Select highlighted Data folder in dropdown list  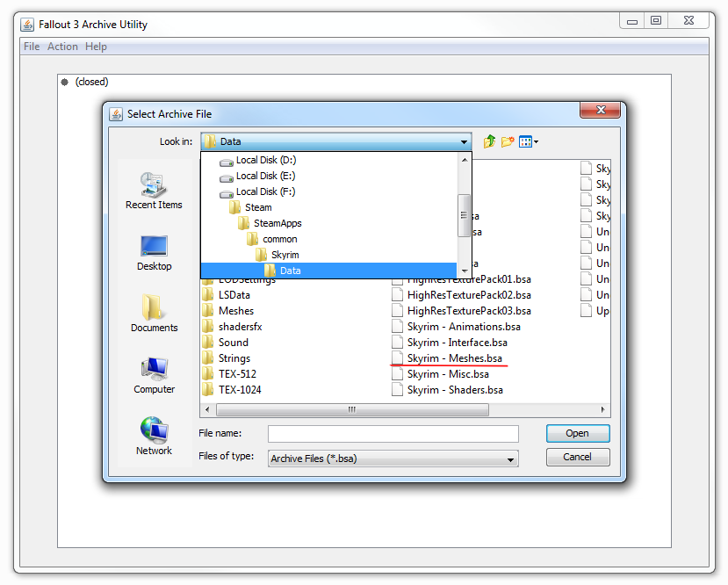pos(329,271)
